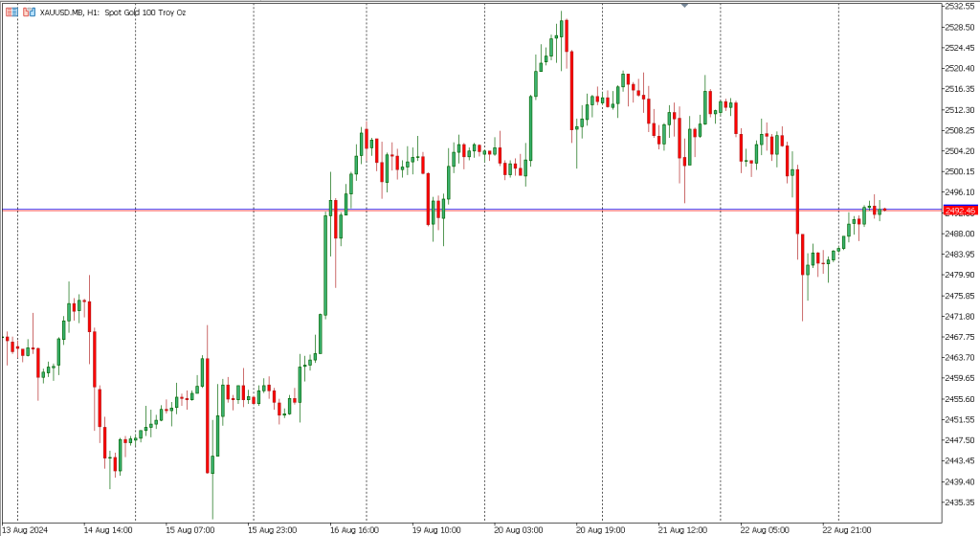The image size is (980, 536).
Task: Click the '22 Aug 21:00' time axis label
Action: pyautogui.click(x=847, y=529)
